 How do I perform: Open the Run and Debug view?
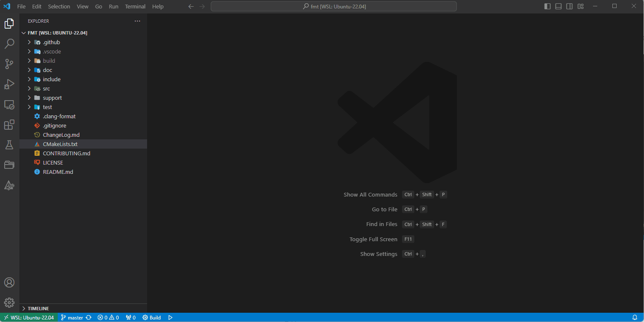click(x=9, y=84)
